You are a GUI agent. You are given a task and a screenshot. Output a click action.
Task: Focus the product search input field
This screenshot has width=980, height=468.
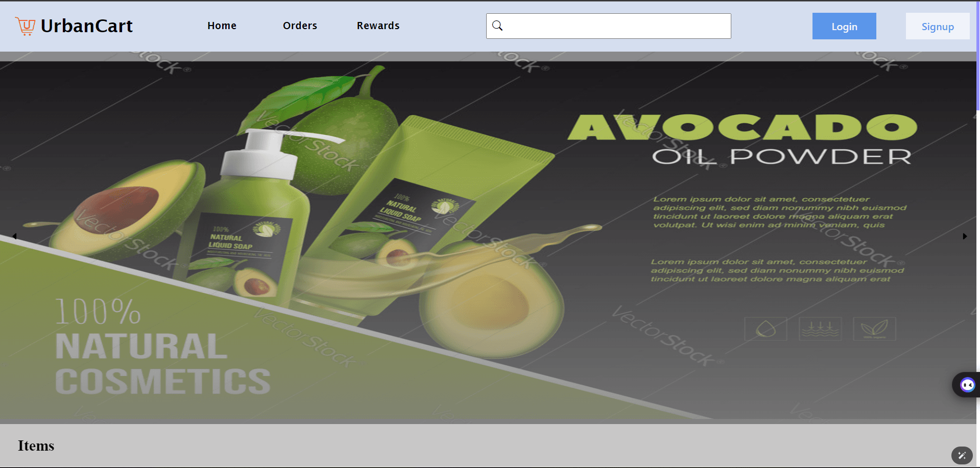pos(615,26)
